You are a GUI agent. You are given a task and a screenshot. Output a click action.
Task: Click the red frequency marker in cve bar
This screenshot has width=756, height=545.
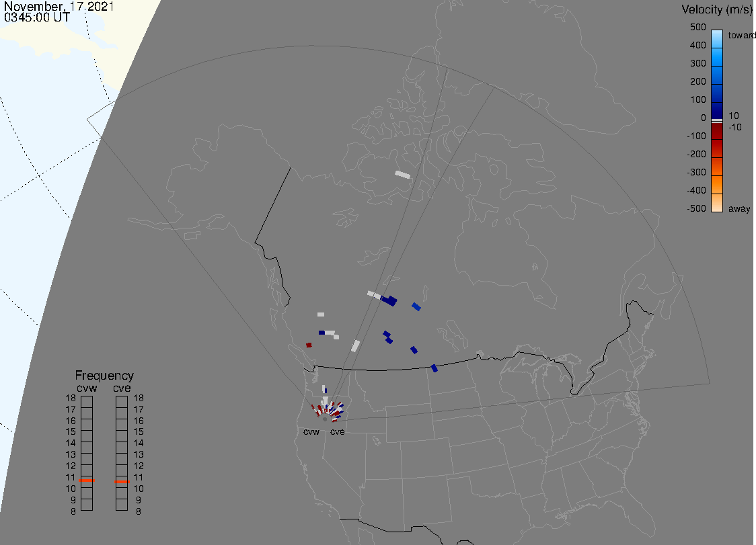122,482
